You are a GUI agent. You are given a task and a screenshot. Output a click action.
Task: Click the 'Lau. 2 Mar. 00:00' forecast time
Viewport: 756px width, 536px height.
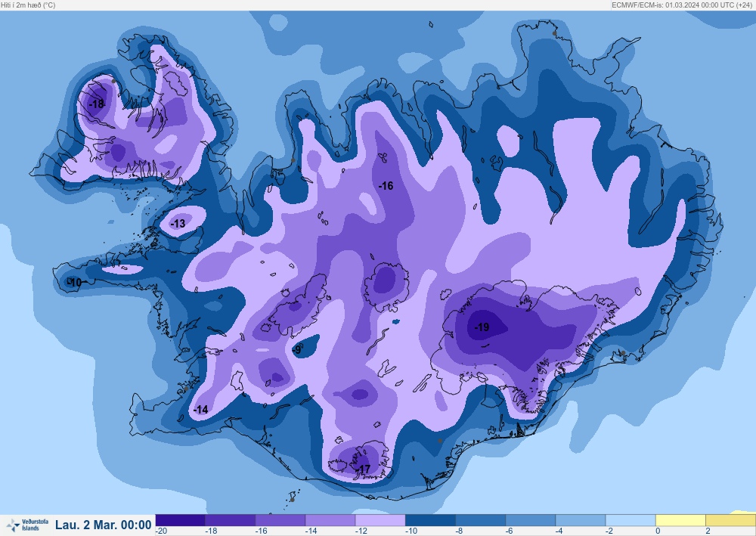coord(103,525)
